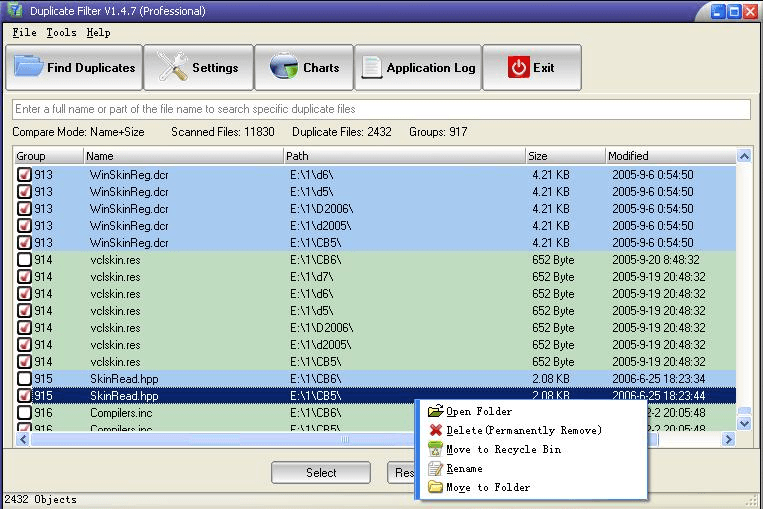Sort files by the Size column header

(x=565, y=156)
